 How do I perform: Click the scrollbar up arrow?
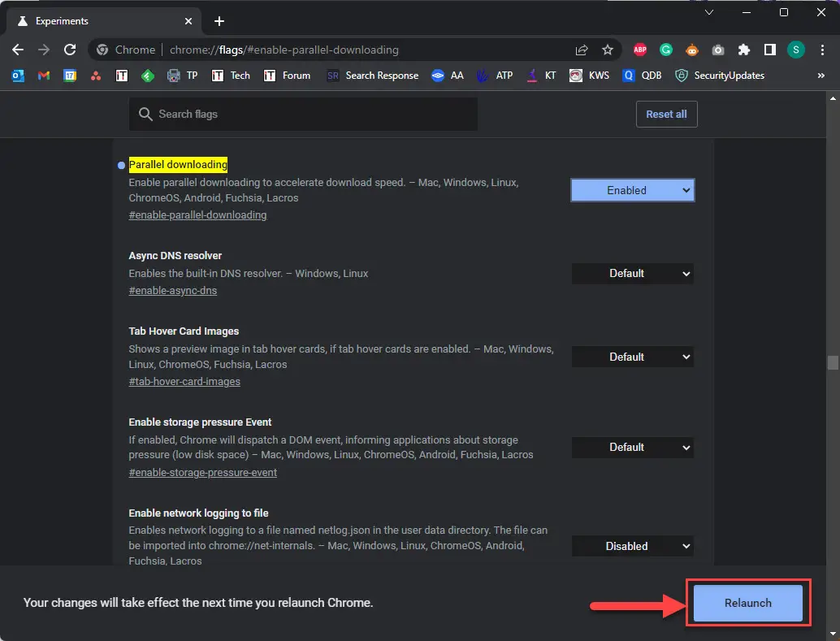[833, 98]
